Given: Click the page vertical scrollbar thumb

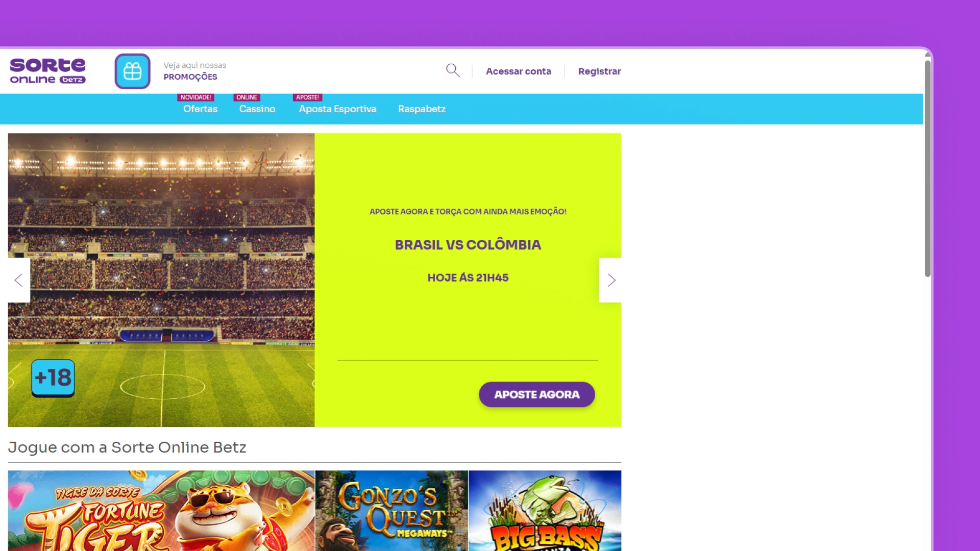Looking at the screenshot, I should (927, 168).
